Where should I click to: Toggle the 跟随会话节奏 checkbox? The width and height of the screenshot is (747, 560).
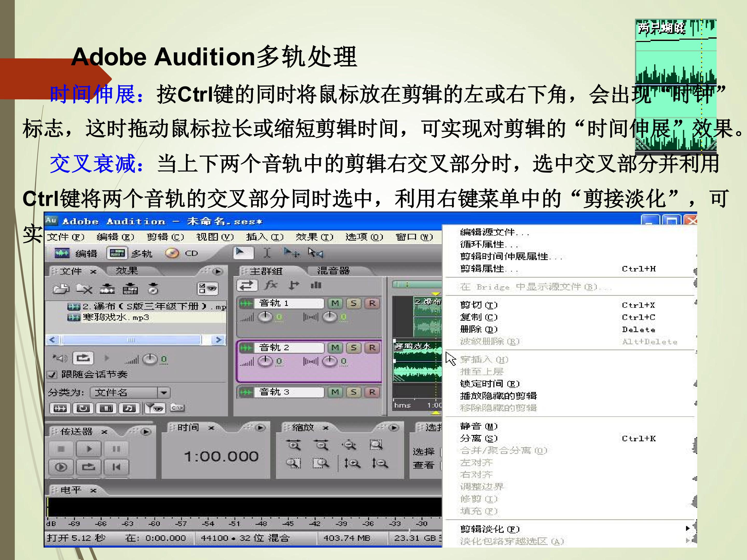click(x=52, y=374)
